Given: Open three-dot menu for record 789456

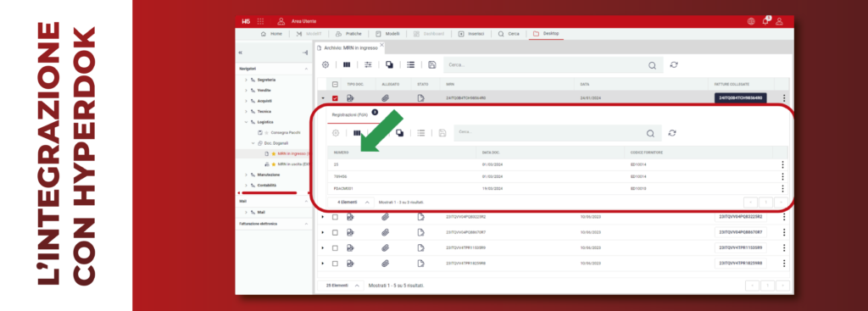Looking at the screenshot, I should (782, 176).
